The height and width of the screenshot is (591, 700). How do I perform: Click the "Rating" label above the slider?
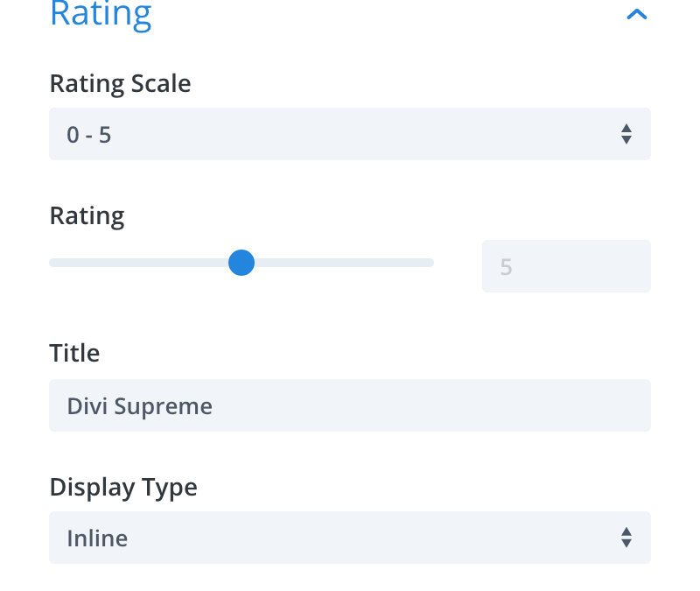click(x=87, y=216)
